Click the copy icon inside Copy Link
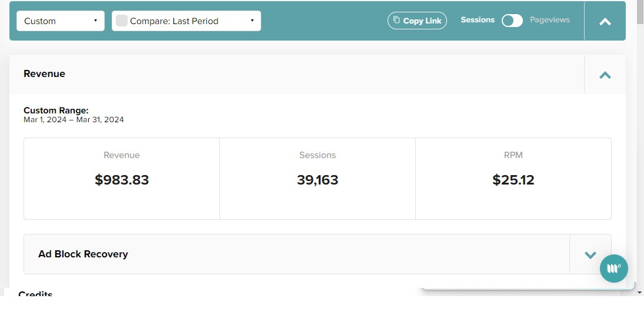 (396, 20)
